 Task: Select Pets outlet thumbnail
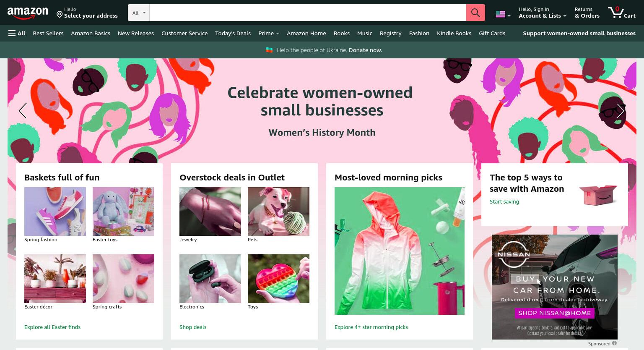[278, 212]
